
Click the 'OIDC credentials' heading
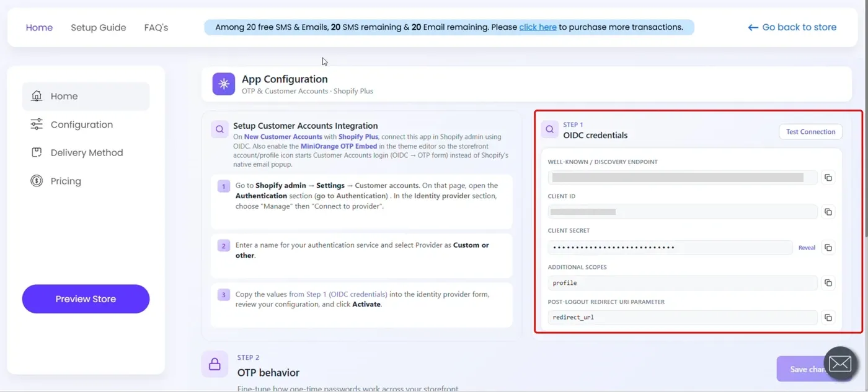[595, 135]
